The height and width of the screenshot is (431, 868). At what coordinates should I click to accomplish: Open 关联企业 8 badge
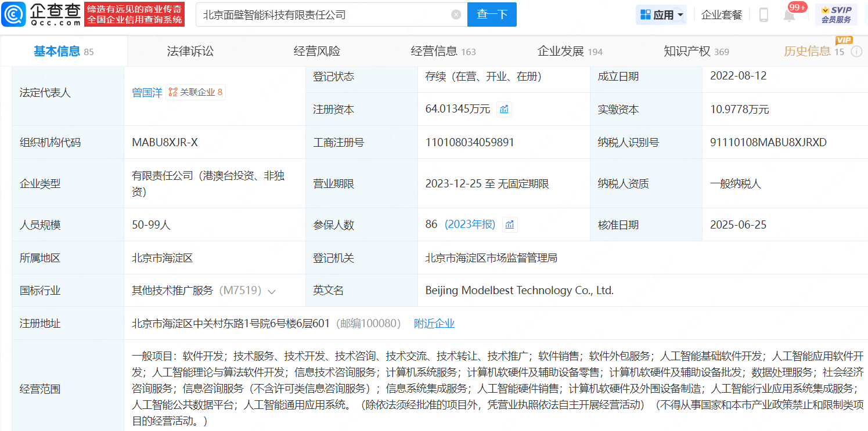196,92
